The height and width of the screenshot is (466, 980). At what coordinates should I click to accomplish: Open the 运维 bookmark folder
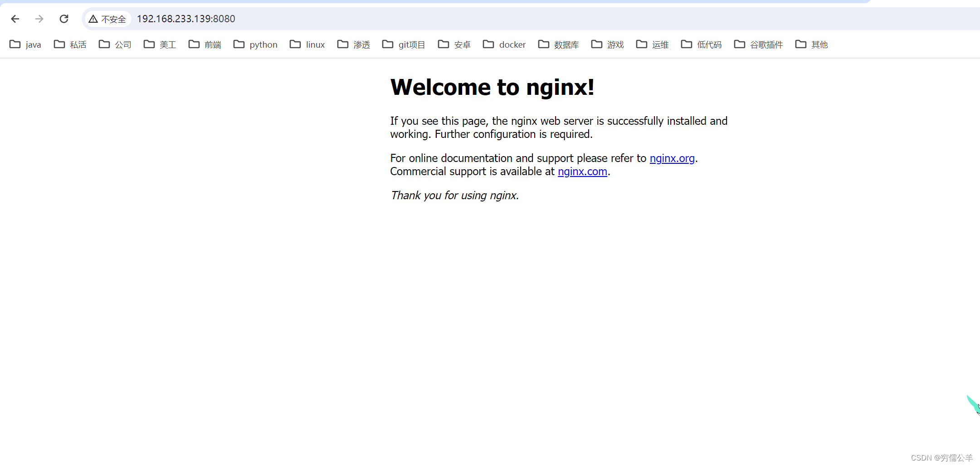(x=653, y=44)
